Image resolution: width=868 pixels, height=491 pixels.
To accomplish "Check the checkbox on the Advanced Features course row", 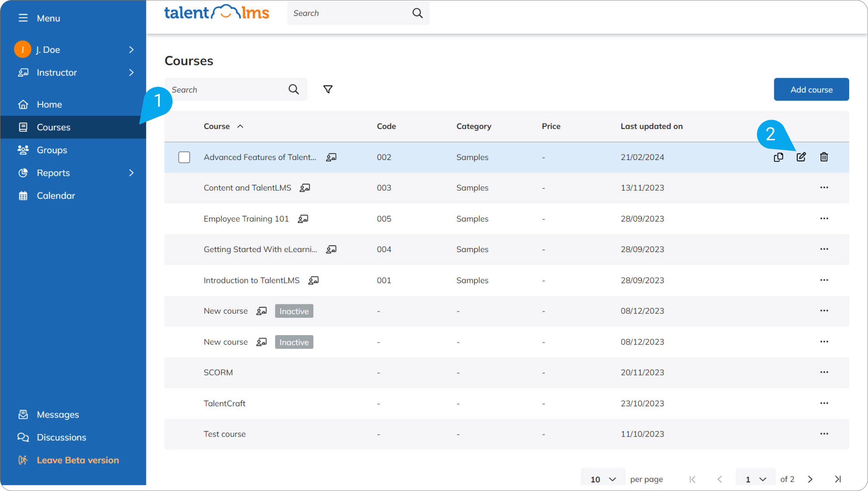I will point(184,157).
